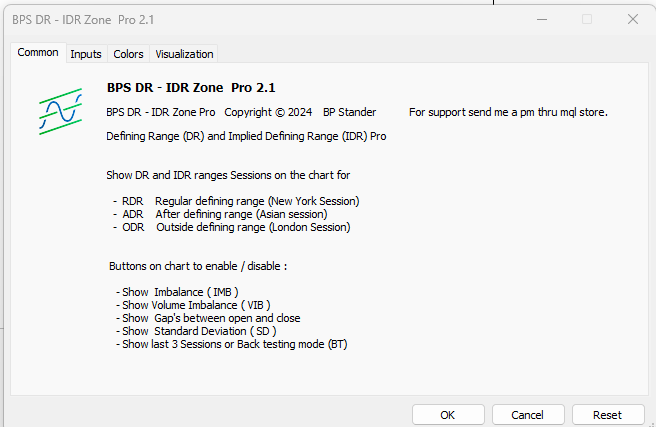Close the BPS DR dialog window
Image resolution: width=656 pixels, height=427 pixels.
tap(632, 19)
